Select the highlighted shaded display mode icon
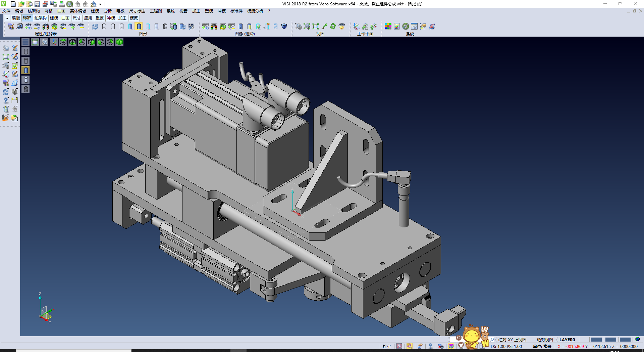The height and width of the screenshot is (352, 644). [x=139, y=26]
